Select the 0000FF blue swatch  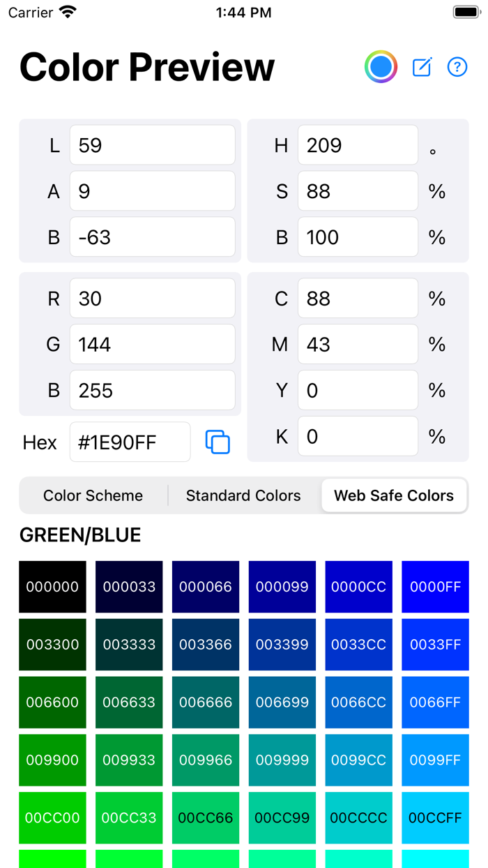pos(435,587)
